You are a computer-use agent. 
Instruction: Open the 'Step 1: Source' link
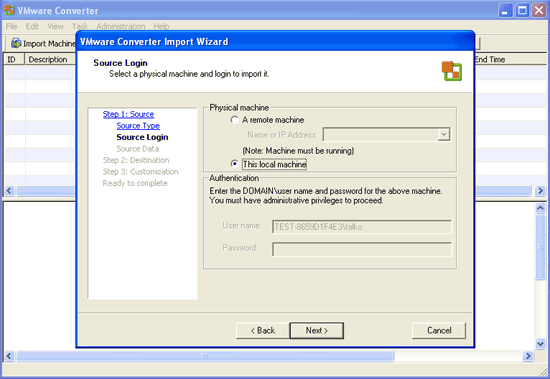click(x=128, y=114)
